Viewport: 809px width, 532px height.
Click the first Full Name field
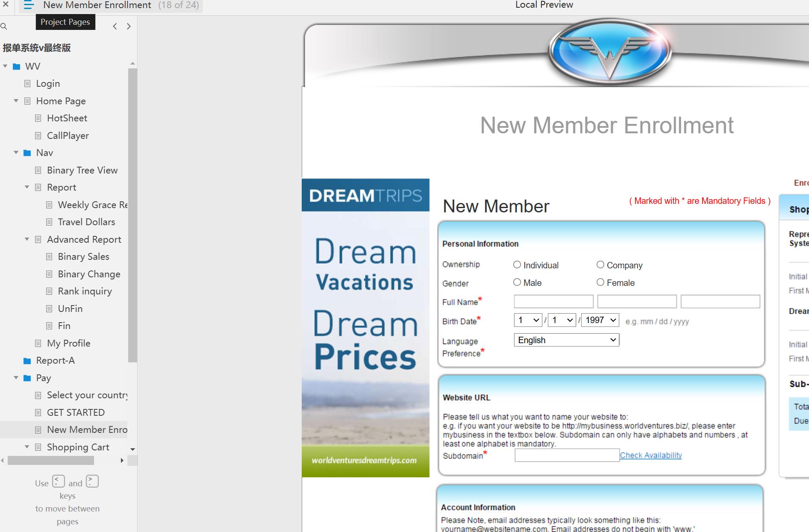(553, 302)
